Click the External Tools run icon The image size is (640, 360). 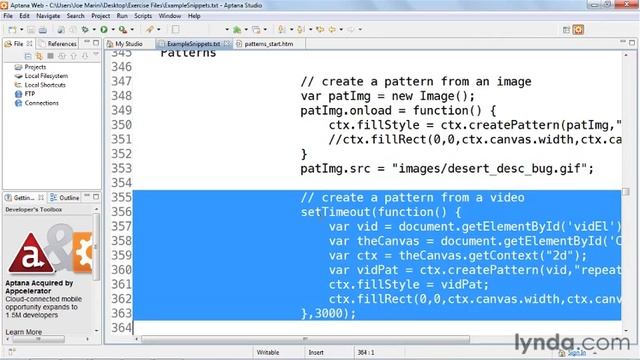(x=123, y=29)
